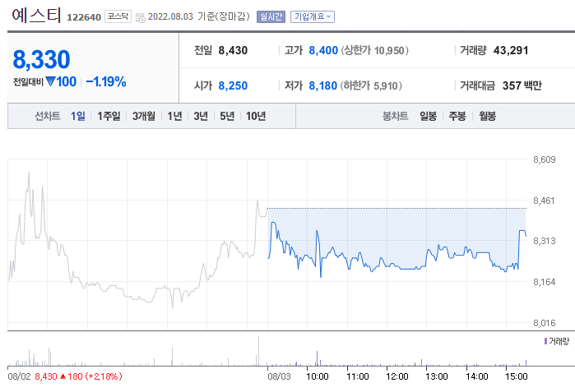Click the 08/02 date axis label

19,376
